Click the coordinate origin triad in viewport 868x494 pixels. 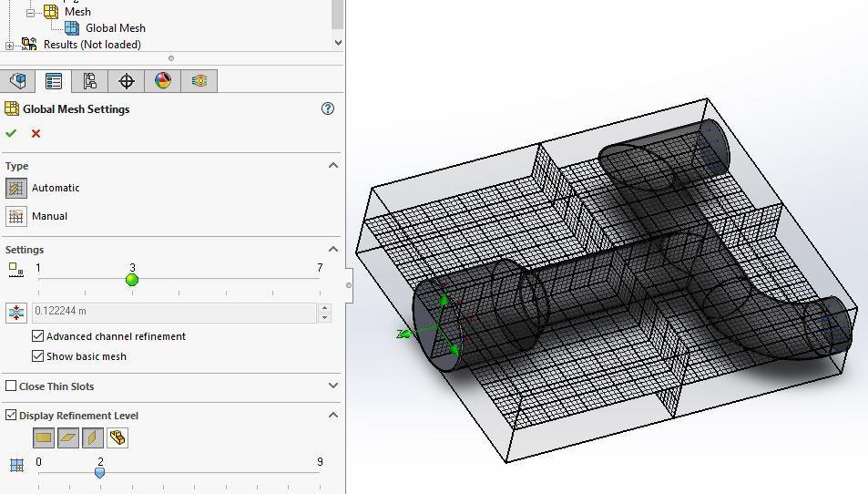[x=437, y=325]
